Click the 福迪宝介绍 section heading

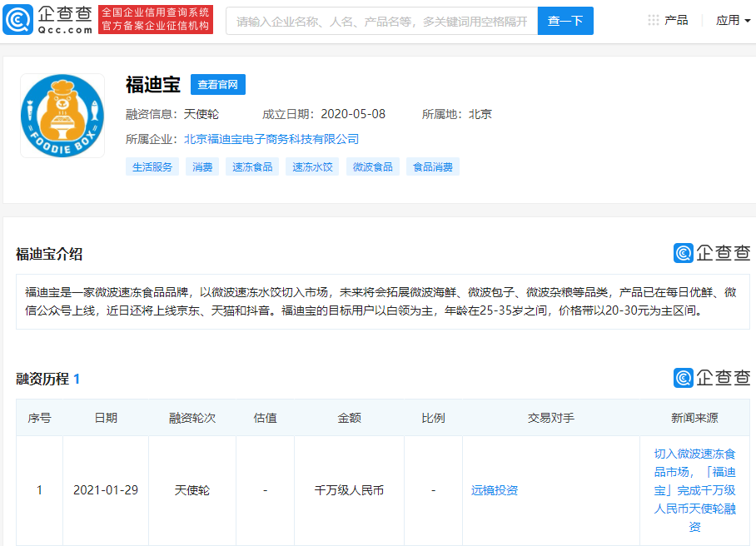(49, 254)
